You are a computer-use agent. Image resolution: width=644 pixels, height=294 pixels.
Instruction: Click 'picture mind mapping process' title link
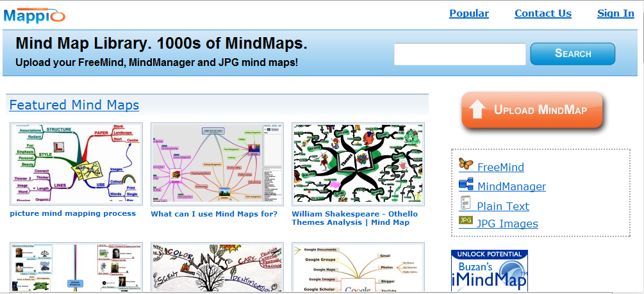point(72,213)
